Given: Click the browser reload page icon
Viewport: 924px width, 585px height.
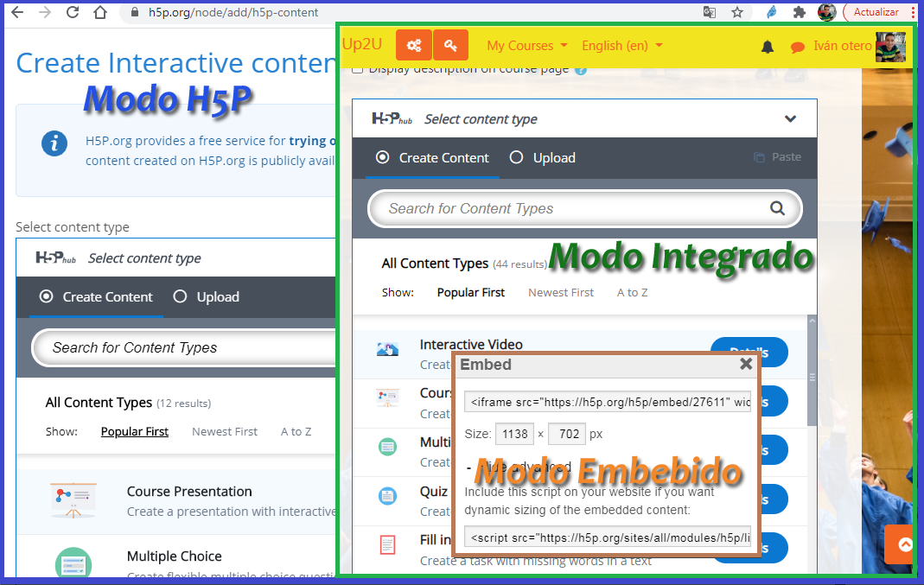Looking at the screenshot, I should point(73,12).
